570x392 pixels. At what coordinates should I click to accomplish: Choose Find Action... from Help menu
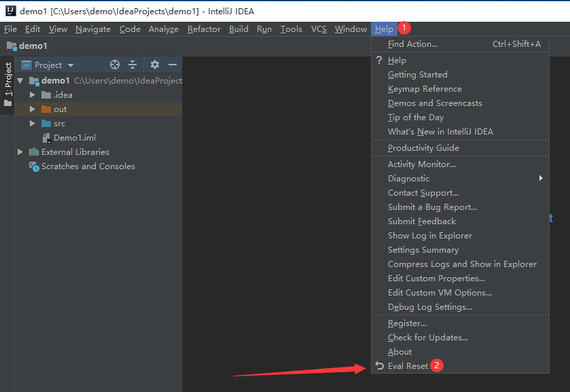pos(460,44)
